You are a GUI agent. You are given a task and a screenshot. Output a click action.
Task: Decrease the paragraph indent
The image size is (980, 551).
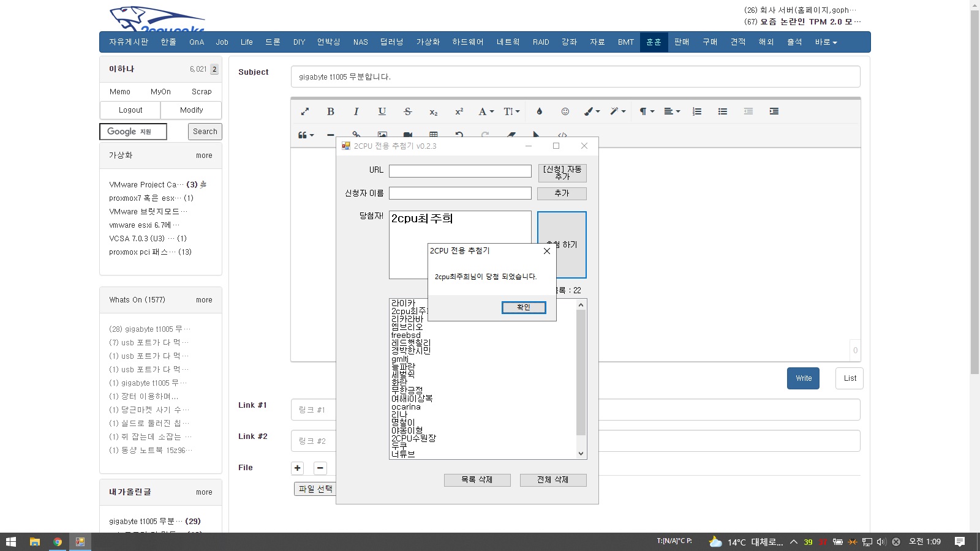tap(748, 111)
